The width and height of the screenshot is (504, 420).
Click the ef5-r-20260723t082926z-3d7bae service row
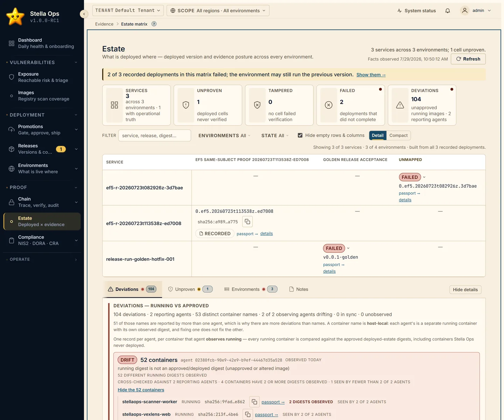pyautogui.click(x=294, y=188)
